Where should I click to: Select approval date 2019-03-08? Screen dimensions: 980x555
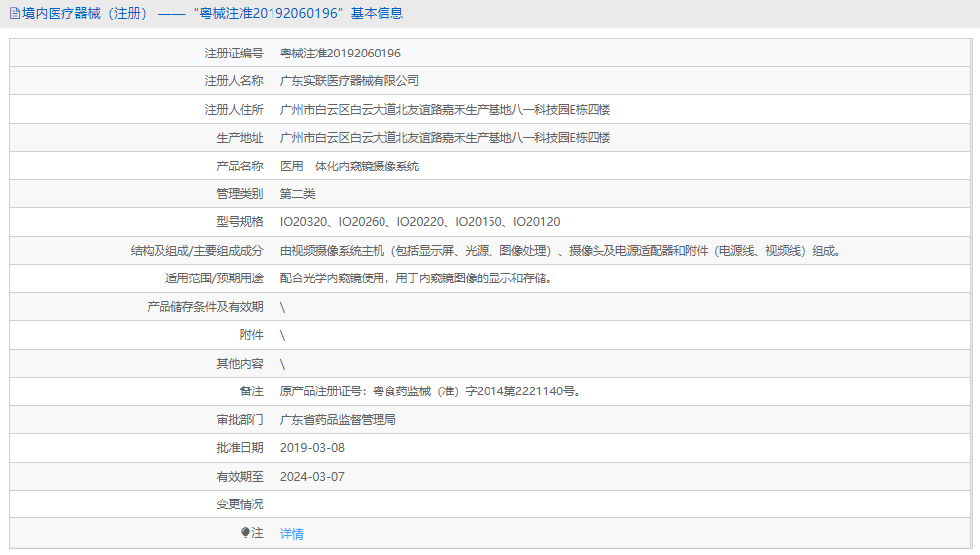[x=312, y=448]
